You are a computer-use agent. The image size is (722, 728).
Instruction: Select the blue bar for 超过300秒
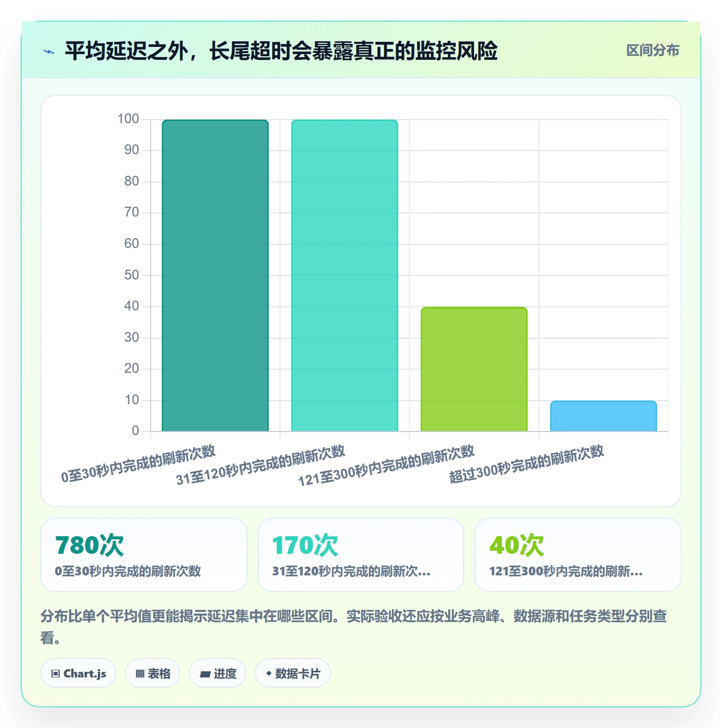click(603, 416)
